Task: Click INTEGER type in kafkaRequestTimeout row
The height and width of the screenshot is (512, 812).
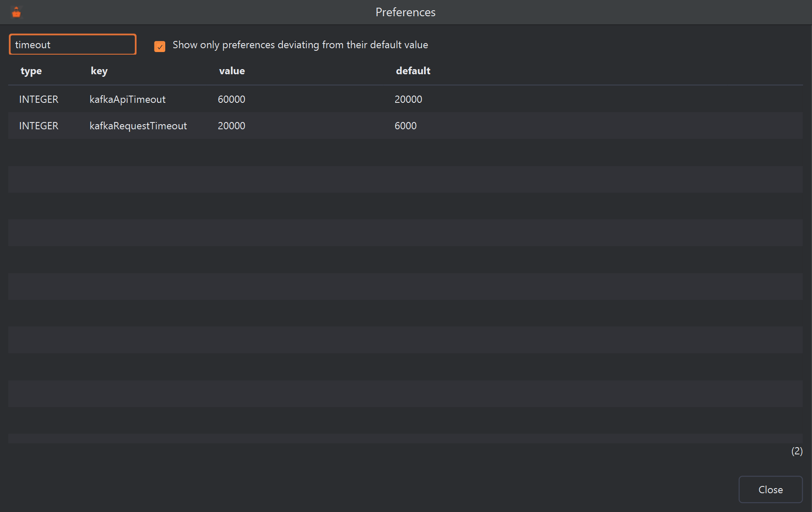Action: coord(39,126)
